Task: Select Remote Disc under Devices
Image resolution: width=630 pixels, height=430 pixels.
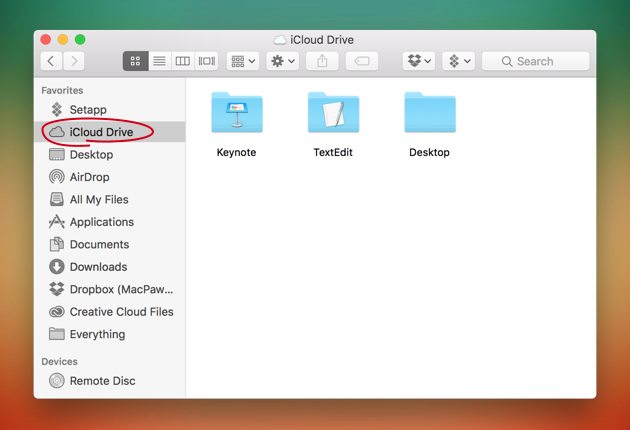Action: pos(109,381)
